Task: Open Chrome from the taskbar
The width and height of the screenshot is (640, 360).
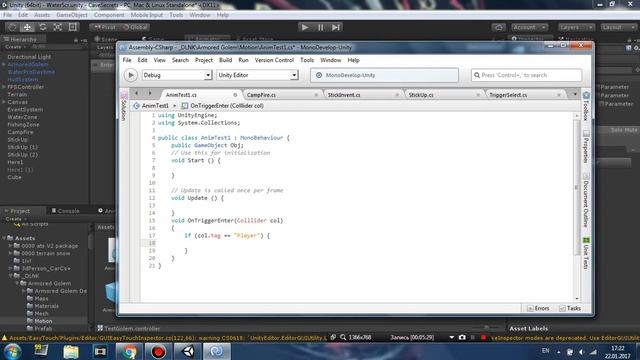Action: click(x=129, y=351)
